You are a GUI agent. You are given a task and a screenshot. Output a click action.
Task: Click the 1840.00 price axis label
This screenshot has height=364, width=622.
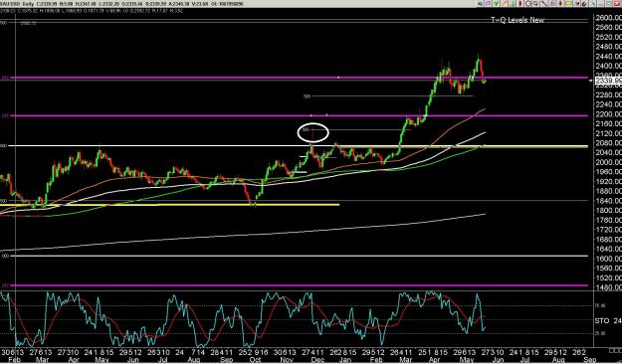(x=608, y=201)
